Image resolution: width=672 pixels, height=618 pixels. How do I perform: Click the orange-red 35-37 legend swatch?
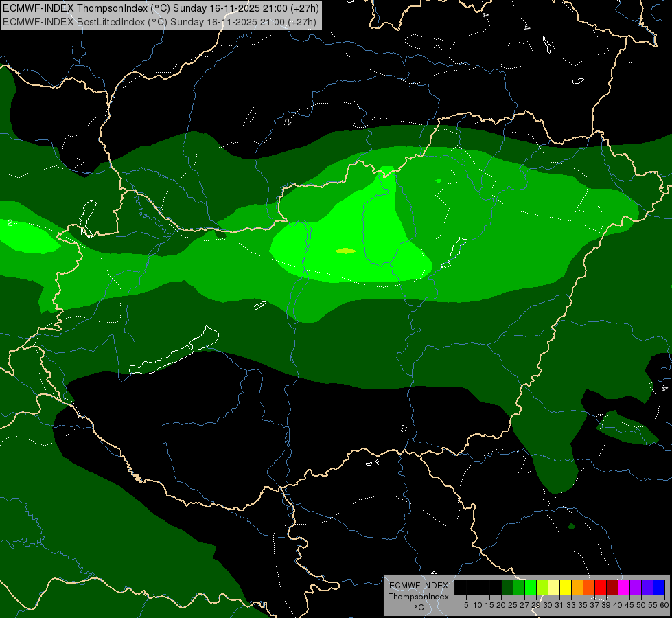tap(589, 587)
